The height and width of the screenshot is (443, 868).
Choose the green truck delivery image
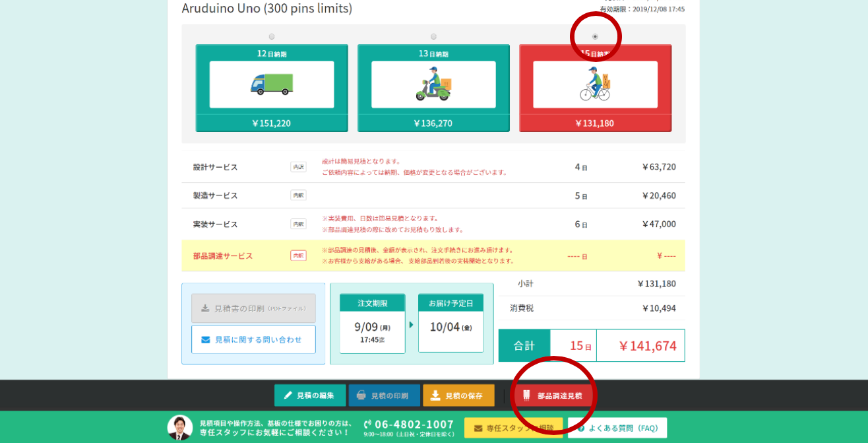[272, 85]
